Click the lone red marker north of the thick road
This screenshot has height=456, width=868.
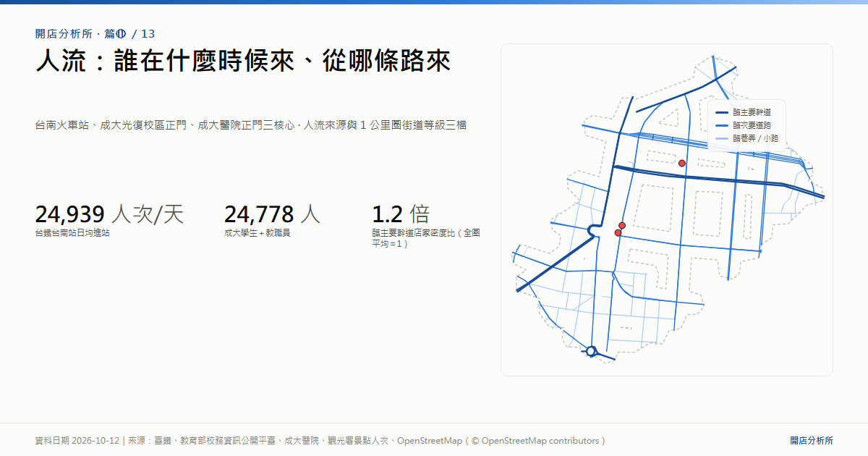tap(681, 164)
